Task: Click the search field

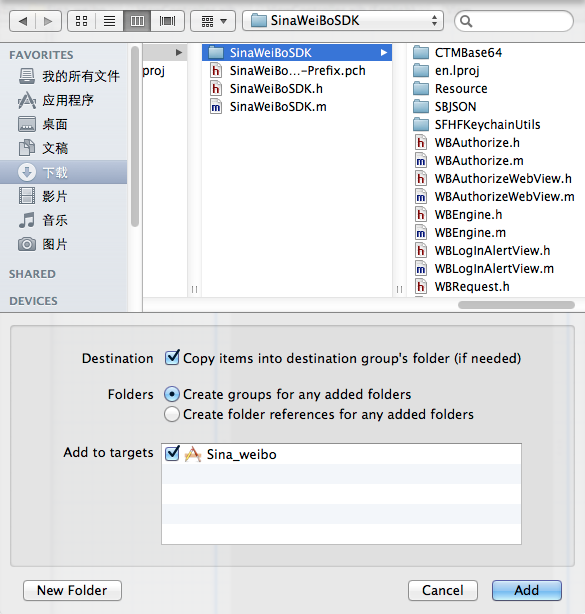Action: tap(514, 21)
